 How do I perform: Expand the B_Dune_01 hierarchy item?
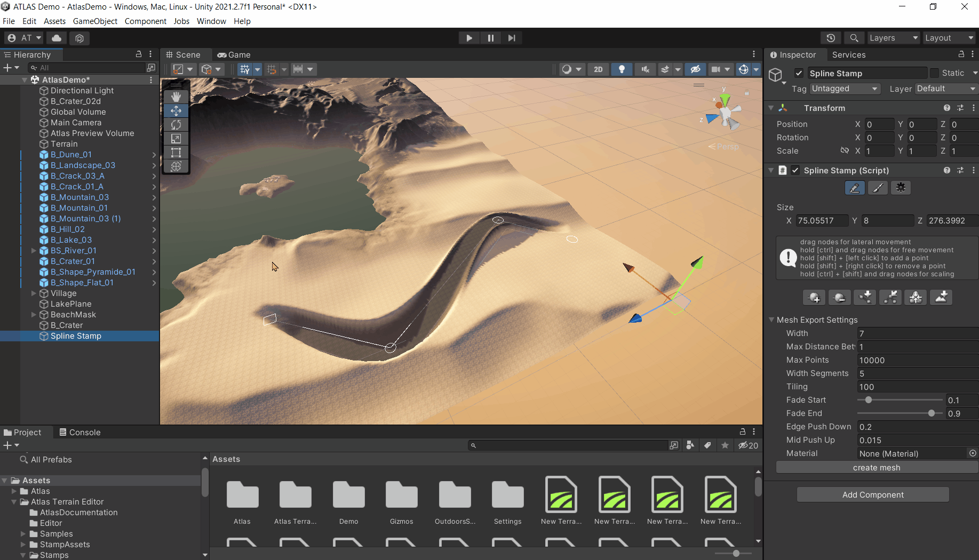[x=154, y=155]
